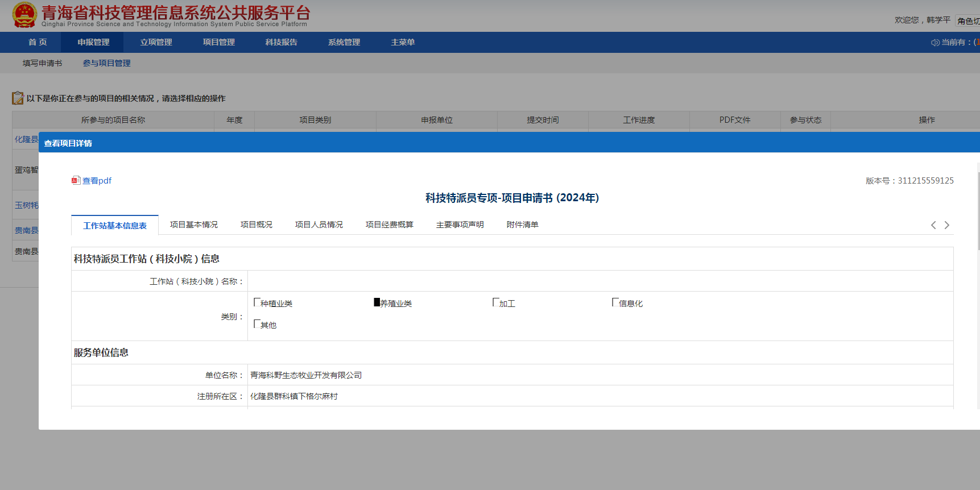This screenshot has width=980, height=490.
Task: Open the 查看pdf link
Action: (x=97, y=181)
